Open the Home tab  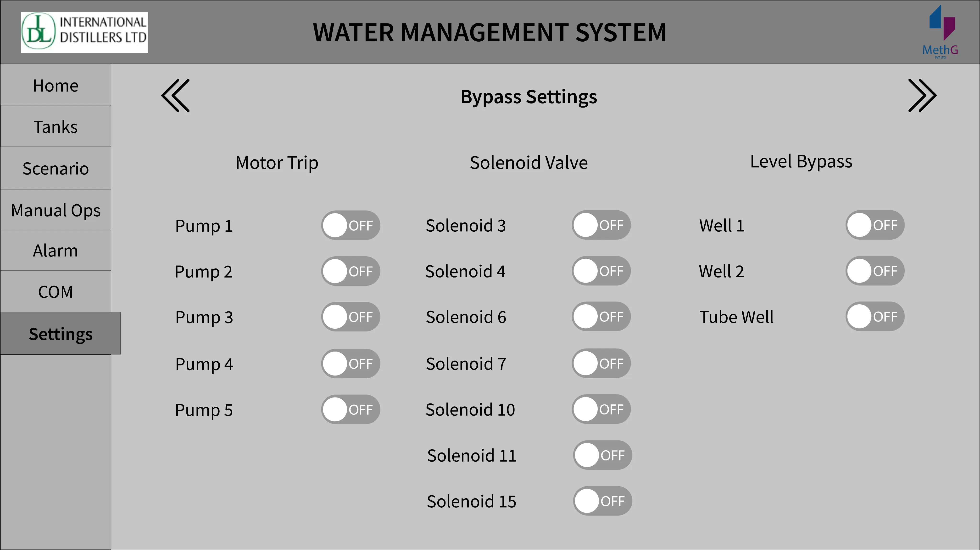(56, 85)
